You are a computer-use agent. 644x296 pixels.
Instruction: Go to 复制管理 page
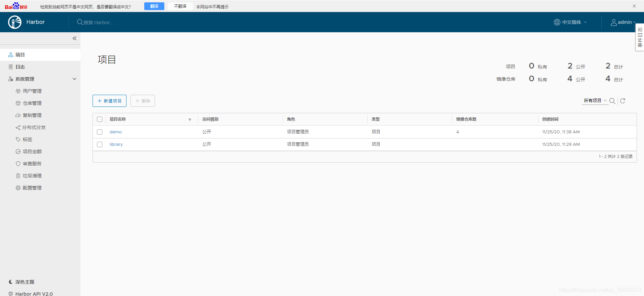point(32,115)
